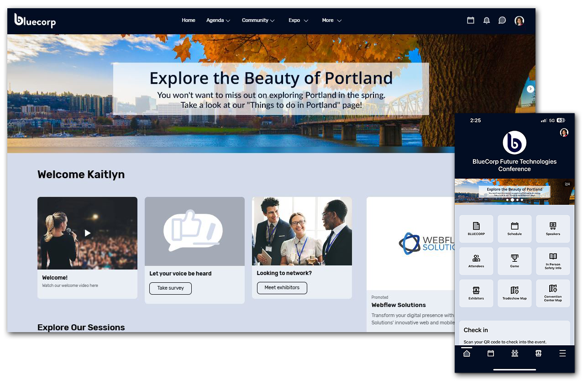Open the Attendees grid icon
Image resolution: width=588 pixels, height=381 pixels.
click(x=476, y=261)
